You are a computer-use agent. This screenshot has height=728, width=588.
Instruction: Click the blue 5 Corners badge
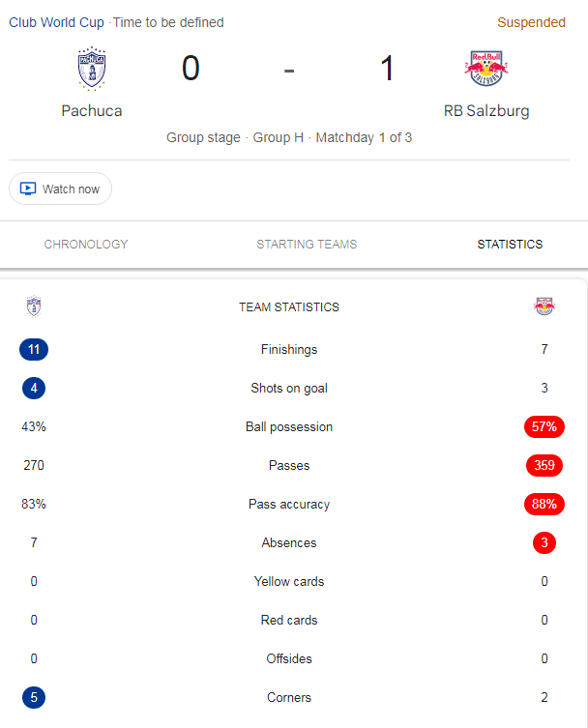(x=34, y=697)
